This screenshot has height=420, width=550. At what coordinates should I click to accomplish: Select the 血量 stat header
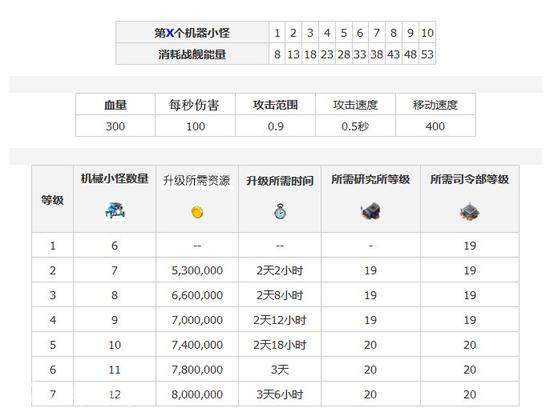pyautogui.click(x=115, y=105)
